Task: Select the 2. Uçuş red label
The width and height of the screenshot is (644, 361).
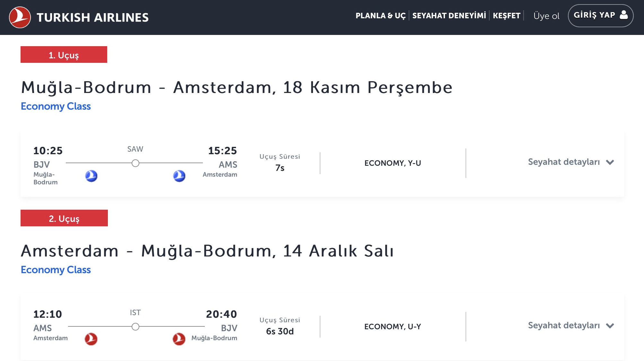Action: (x=64, y=218)
